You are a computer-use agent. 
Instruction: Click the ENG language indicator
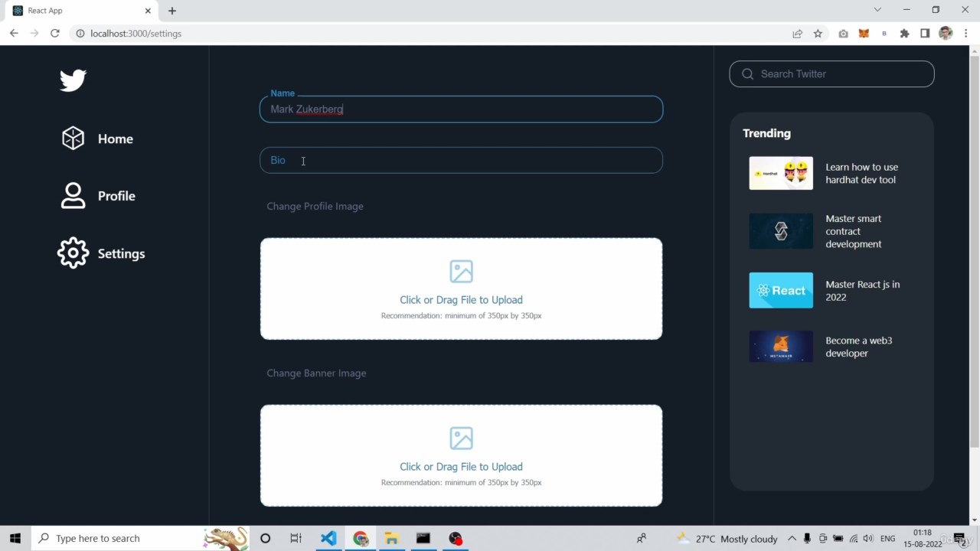pyautogui.click(x=888, y=539)
